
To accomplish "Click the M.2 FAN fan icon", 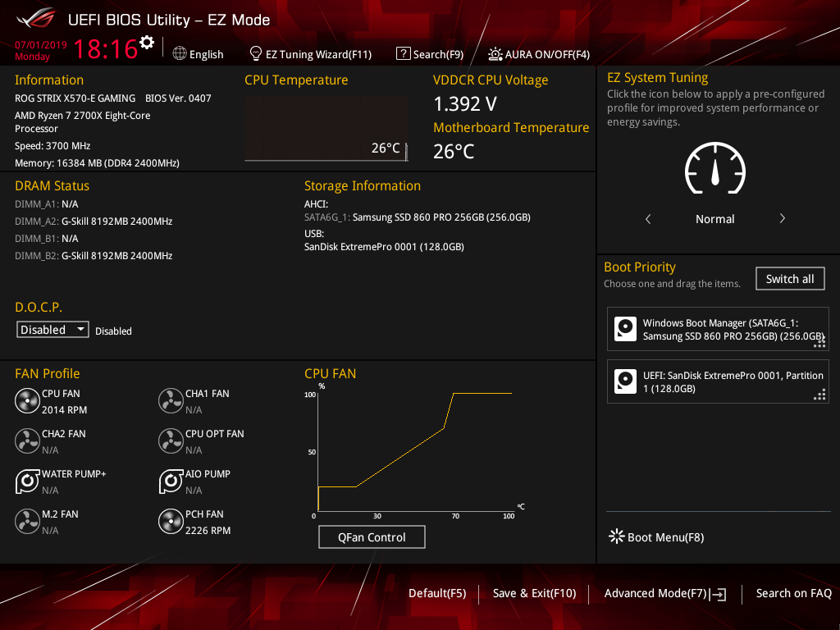I will 27,521.
